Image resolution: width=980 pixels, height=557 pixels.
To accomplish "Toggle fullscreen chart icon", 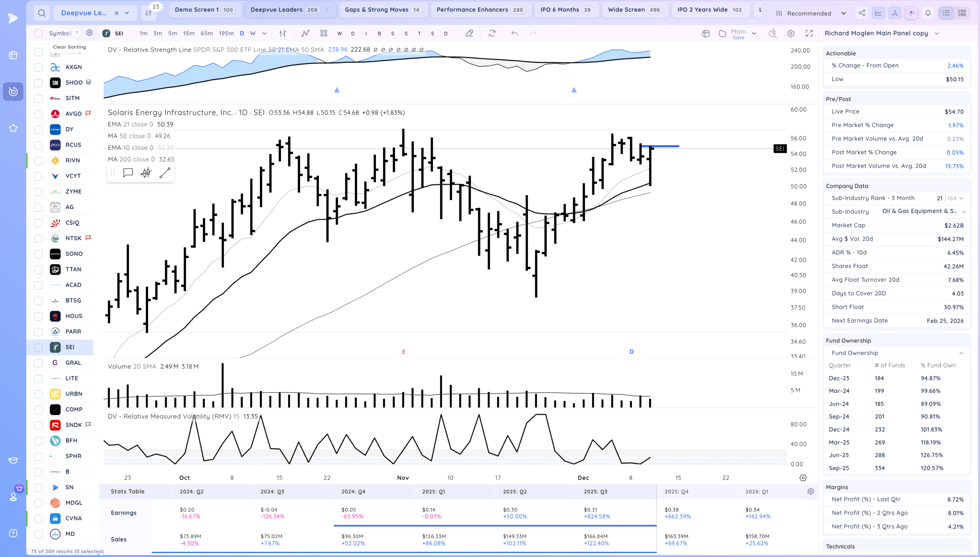I will [809, 33].
